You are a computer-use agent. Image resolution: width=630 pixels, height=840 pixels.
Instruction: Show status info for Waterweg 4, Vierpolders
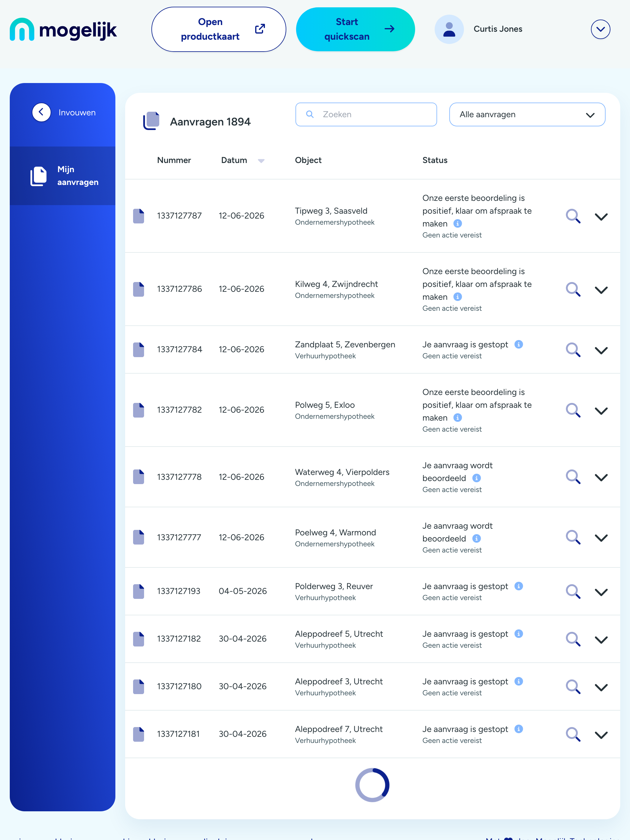[476, 478]
